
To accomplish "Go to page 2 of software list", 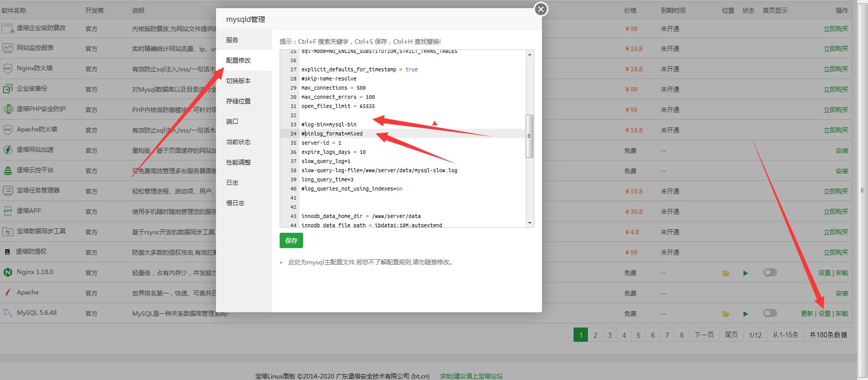I will pyautogui.click(x=595, y=335).
